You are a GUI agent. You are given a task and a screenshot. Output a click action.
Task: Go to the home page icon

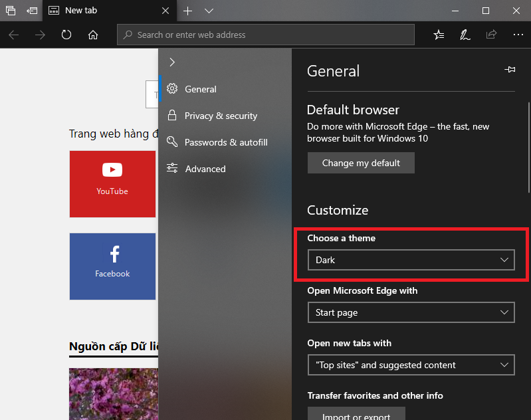(x=93, y=35)
